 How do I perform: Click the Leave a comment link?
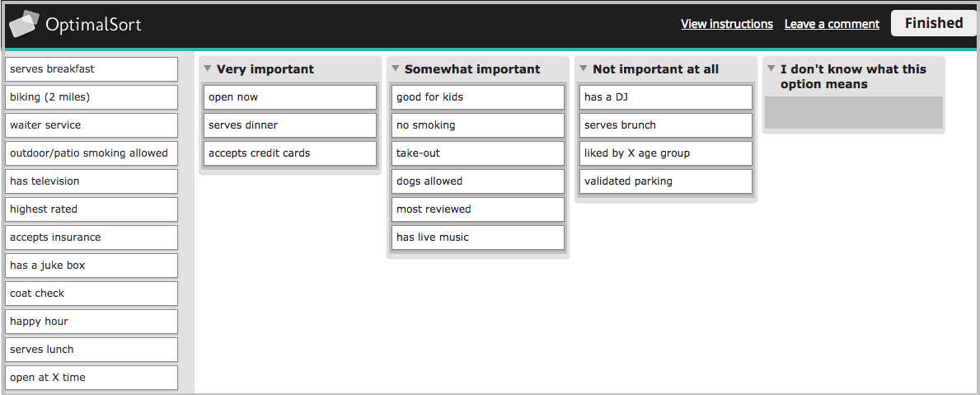832,24
